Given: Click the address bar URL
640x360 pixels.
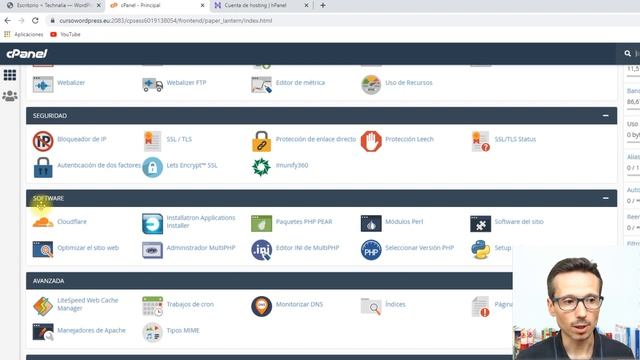Looking at the screenshot, I should click(x=165, y=20).
